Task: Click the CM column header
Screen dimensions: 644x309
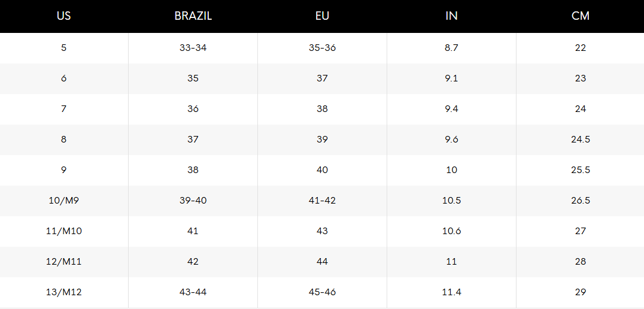Action: click(x=581, y=16)
